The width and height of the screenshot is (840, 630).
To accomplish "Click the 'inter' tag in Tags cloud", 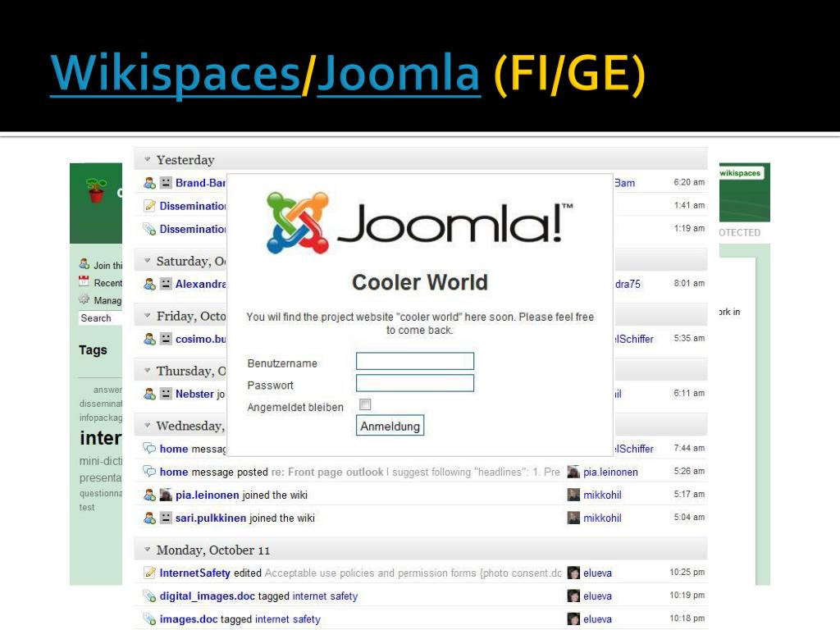I will pyautogui.click(x=101, y=438).
